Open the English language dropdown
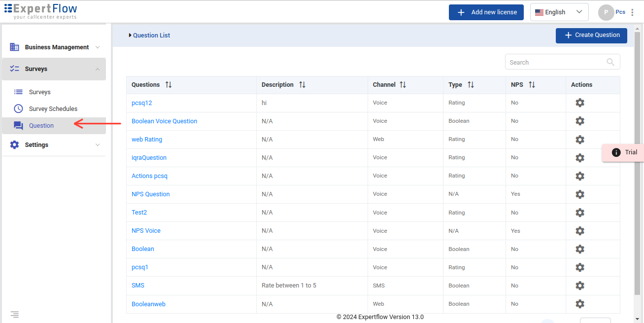 559,12
